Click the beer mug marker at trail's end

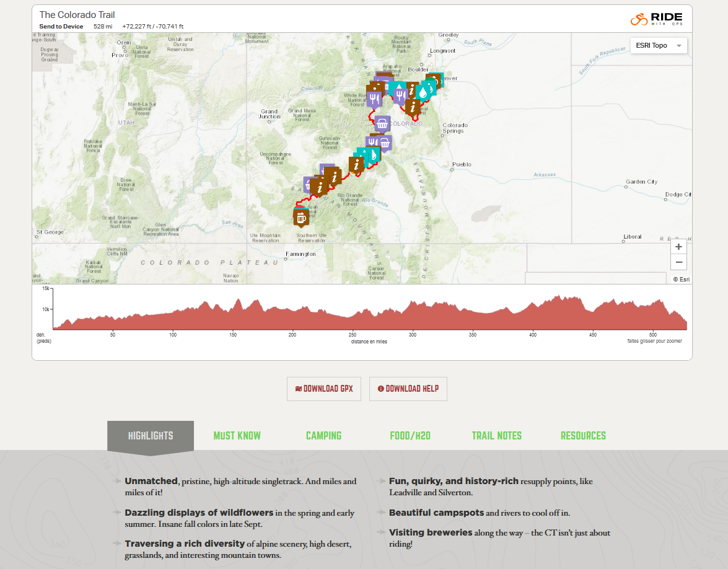[300, 218]
